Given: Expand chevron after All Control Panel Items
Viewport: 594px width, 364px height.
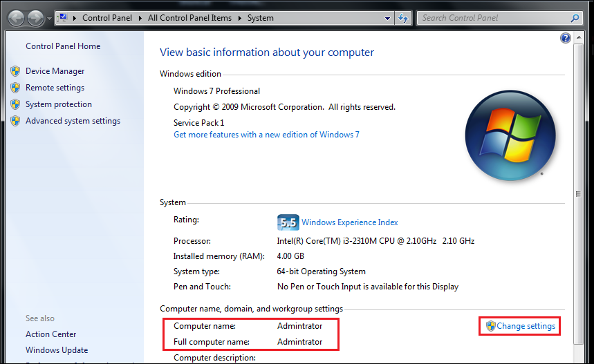Looking at the screenshot, I should coord(240,18).
